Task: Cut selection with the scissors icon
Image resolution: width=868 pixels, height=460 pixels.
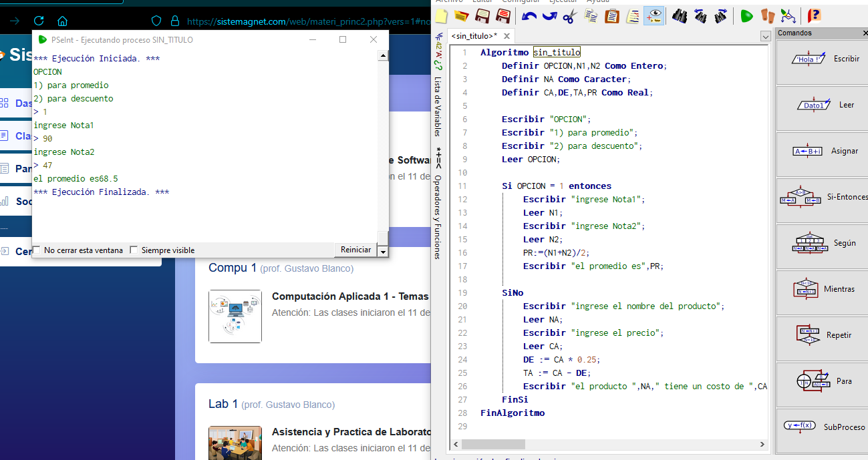Action: (569, 15)
